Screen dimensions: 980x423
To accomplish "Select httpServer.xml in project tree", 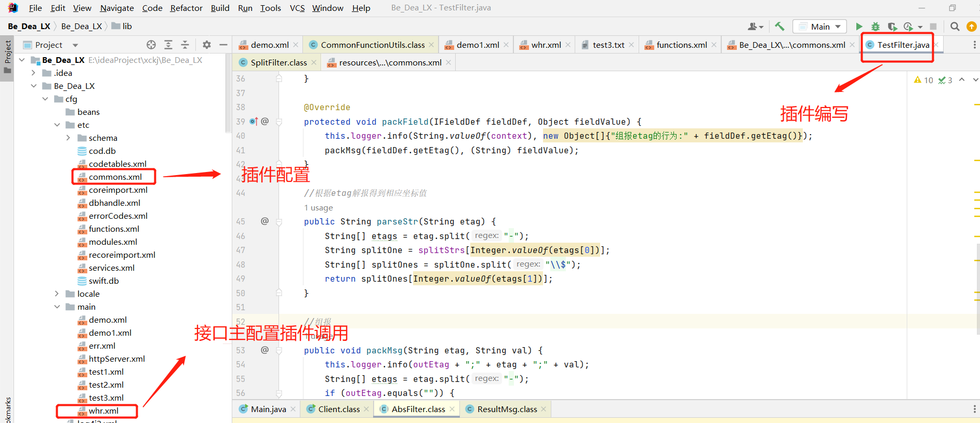I will (x=116, y=359).
